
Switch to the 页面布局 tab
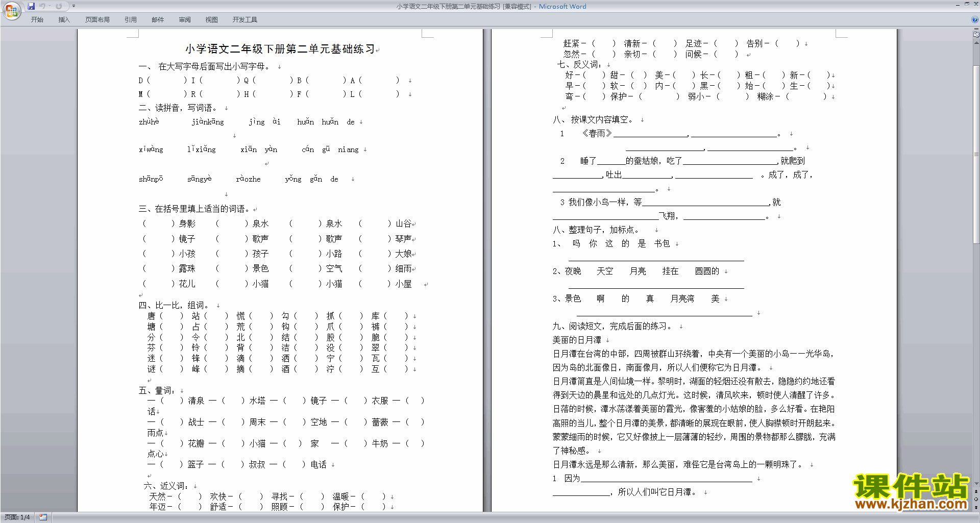[97, 20]
